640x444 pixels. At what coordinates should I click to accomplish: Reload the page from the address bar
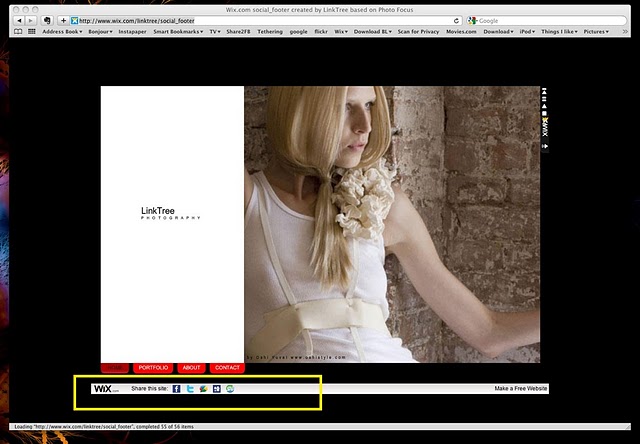[x=457, y=20]
